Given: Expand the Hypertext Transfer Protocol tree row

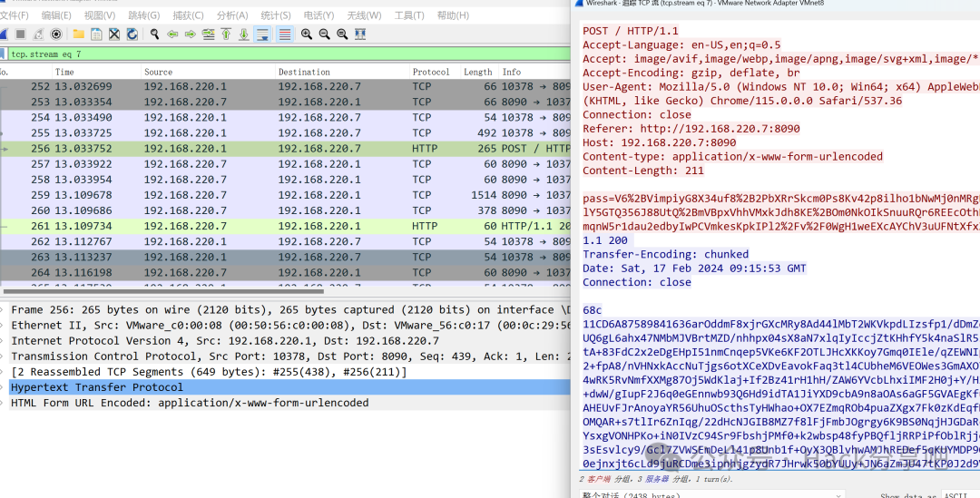Looking at the screenshot, I should pos(5,387).
